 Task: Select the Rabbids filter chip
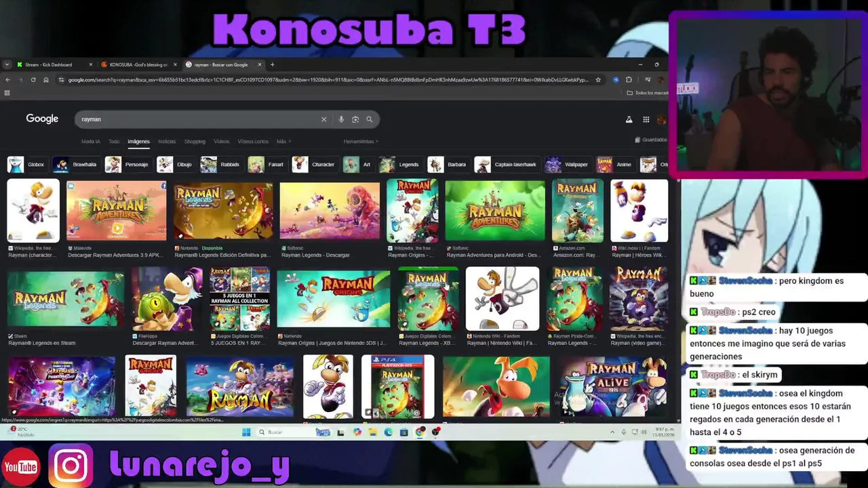click(221, 165)
